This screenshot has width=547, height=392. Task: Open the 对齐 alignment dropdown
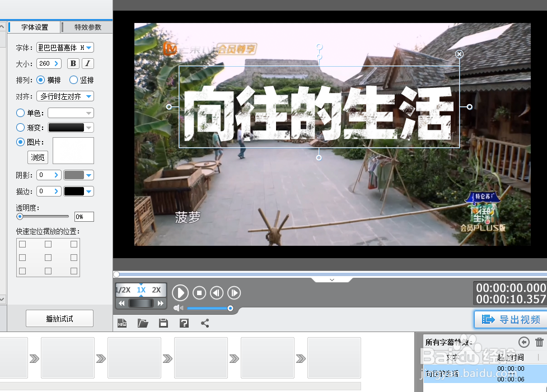[x=89, y=96]
